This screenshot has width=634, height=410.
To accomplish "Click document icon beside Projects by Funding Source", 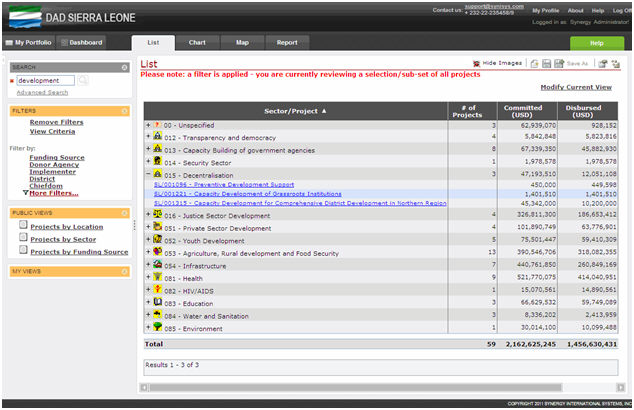I will point(23,250).
